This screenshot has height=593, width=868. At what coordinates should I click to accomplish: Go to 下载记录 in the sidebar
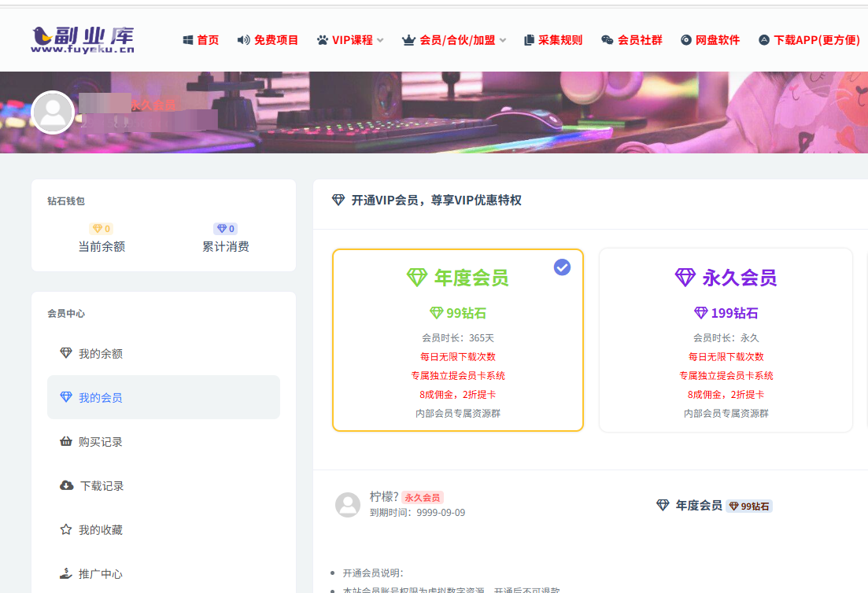coord(164,485)
